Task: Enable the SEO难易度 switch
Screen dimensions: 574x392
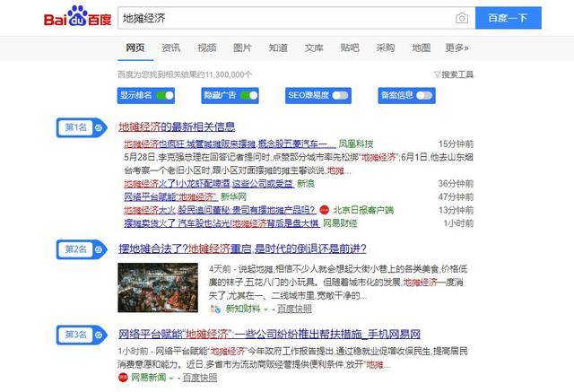Action: [x=340, y=95]
